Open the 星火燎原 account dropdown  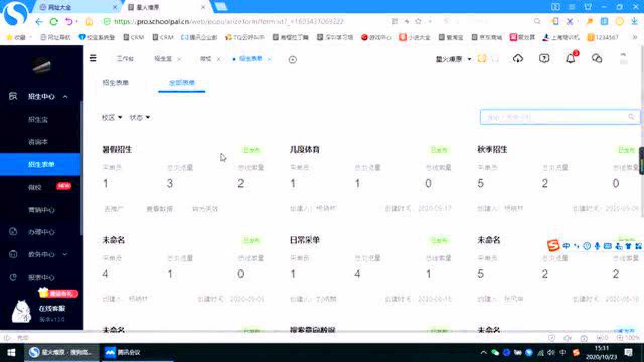pyautogui.click(x=453, y=59)
